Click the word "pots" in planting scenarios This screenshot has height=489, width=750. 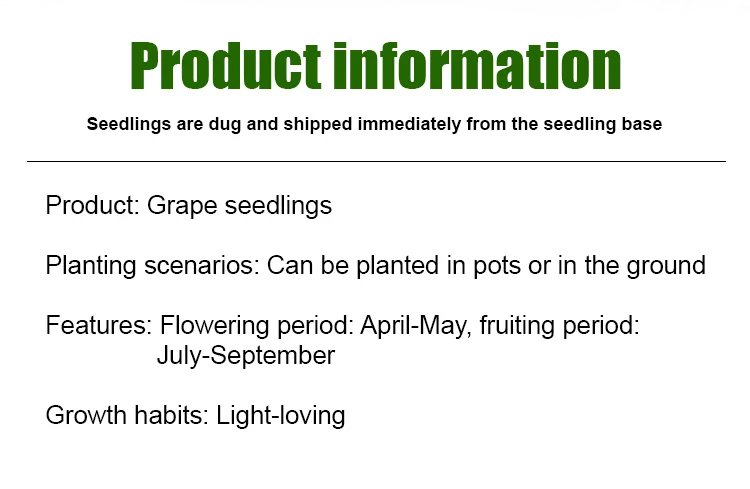point(470,266)
